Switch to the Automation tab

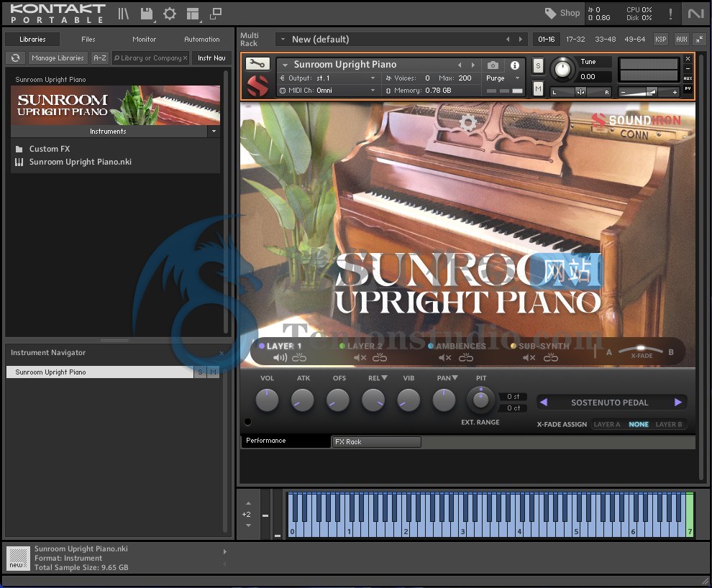tap(201, 40)
